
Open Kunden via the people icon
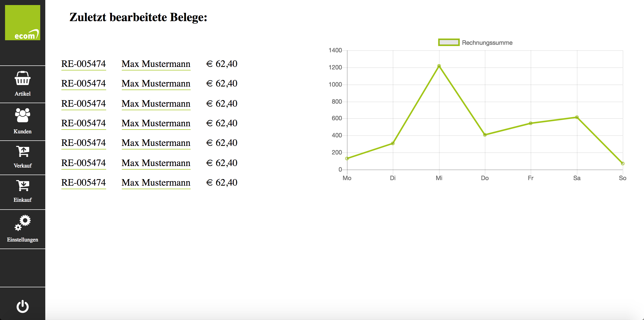point(23,115)
